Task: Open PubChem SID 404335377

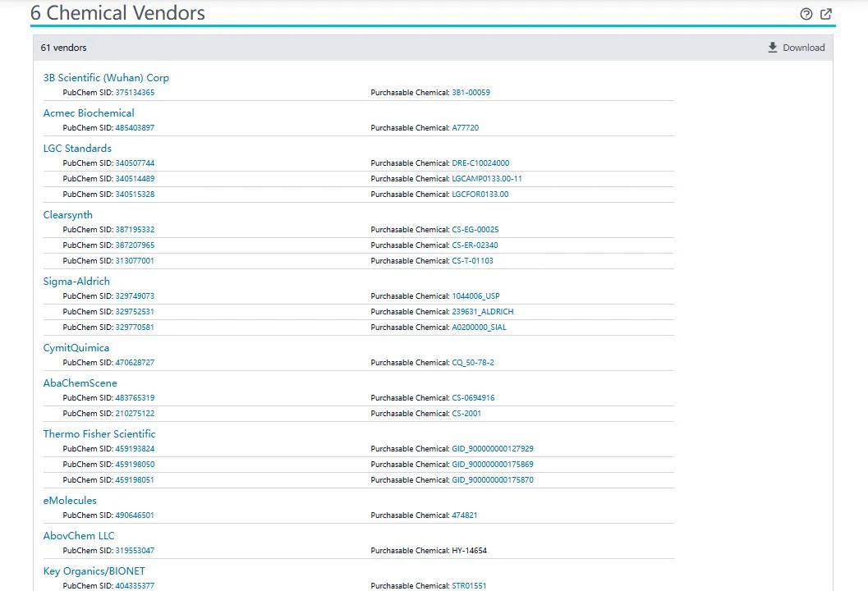Action: 135,586
